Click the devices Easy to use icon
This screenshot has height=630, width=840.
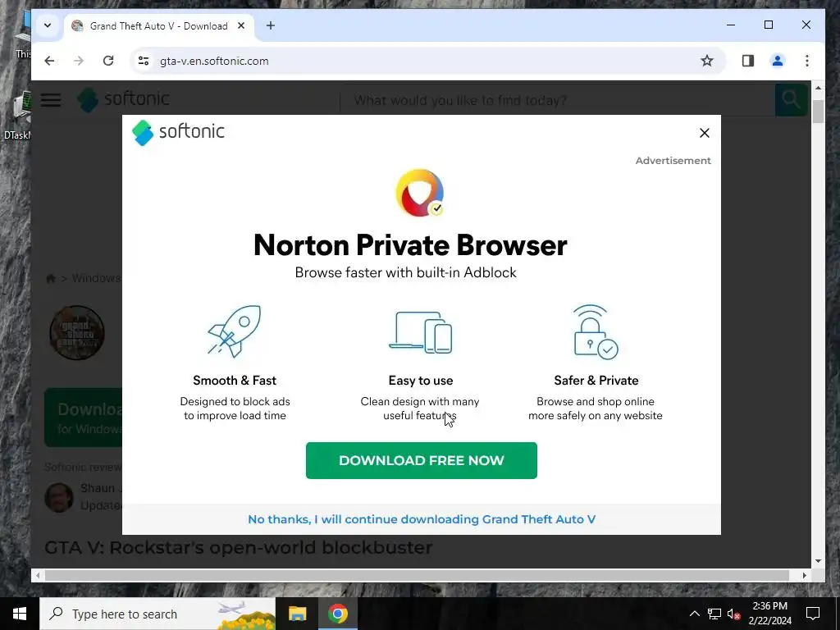tap(421, 332)
